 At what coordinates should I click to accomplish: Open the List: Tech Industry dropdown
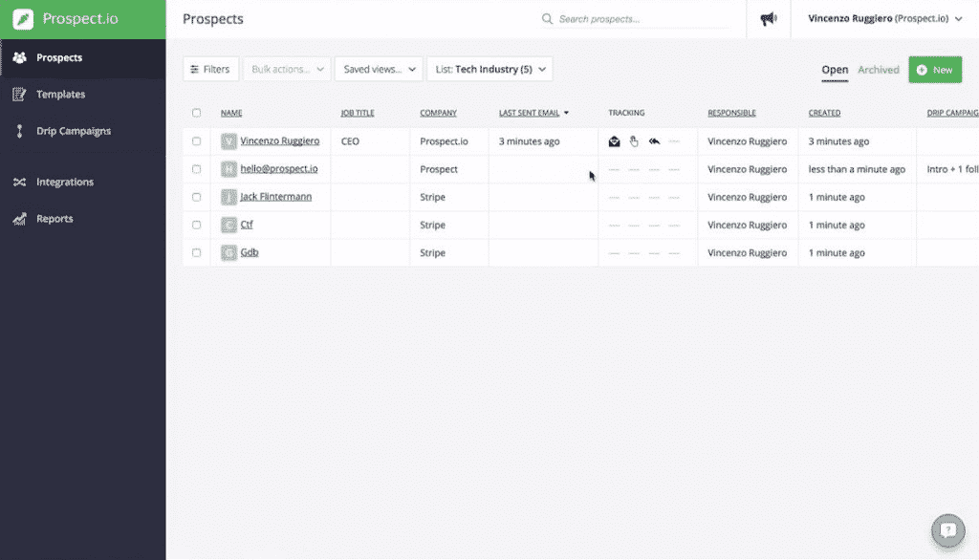488,69
